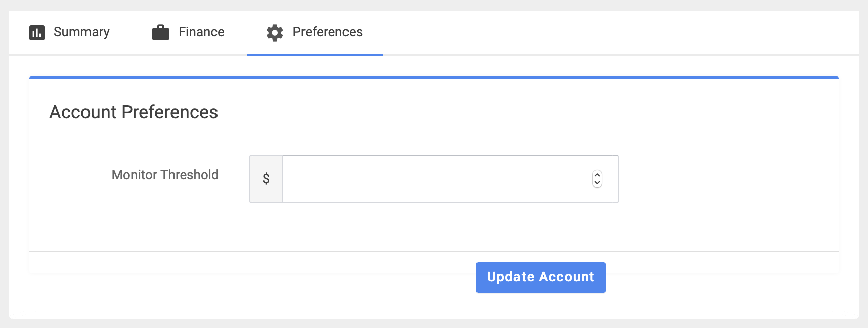The width and height of the screenshot is (868, 328).
Task: Click the word Update on the blue button
Action: [510, 277]
